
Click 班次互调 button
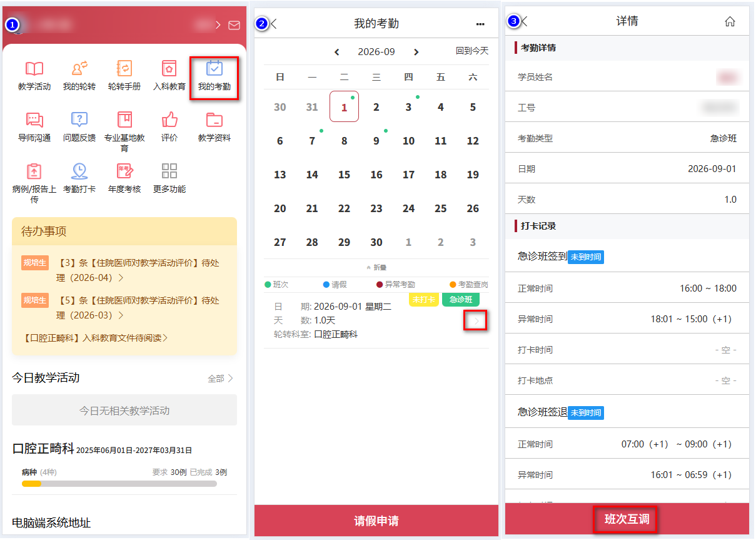[x=626, y=519]
